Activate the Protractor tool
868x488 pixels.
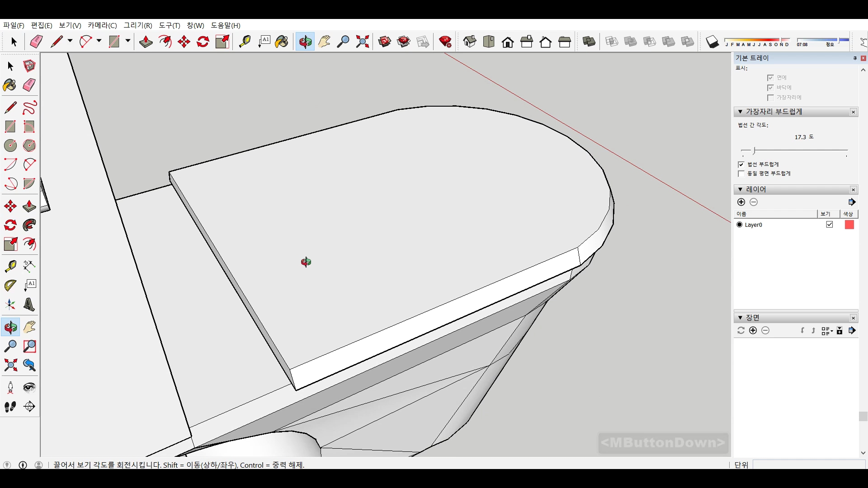(10, 286)
